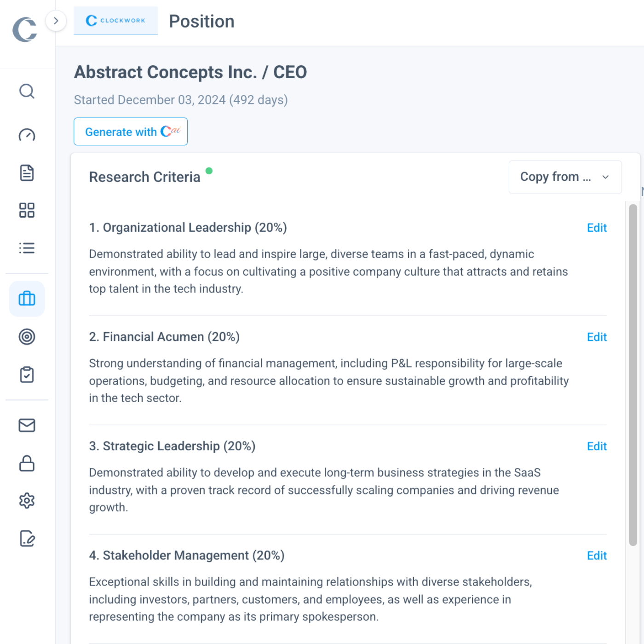
Task: Open the settings gear icon
Action: pyautogui.click(x=27, y=500)
